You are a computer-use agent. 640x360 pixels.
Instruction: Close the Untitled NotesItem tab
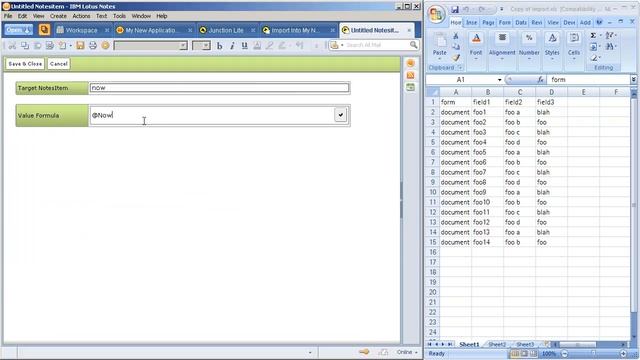[x=409, y=30]
